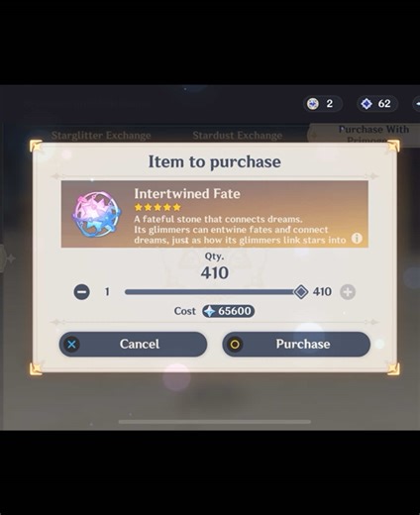
Task: Click the five-star rarity rating
Action: click(157, 207)
